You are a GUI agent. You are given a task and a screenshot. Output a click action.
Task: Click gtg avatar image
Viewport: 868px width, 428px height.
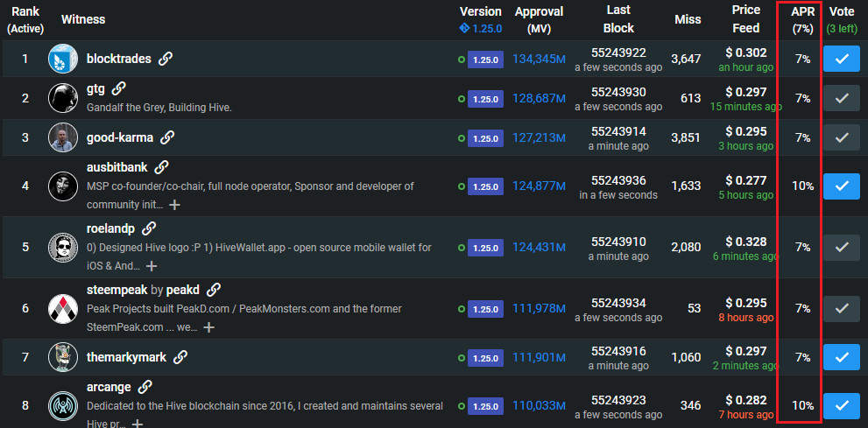pos(62,98)
